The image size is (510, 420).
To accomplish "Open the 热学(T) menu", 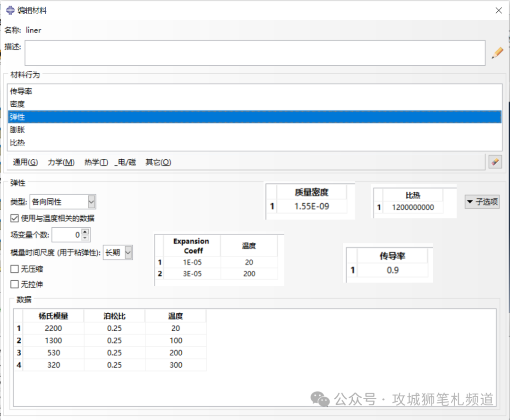I will 96,162.
